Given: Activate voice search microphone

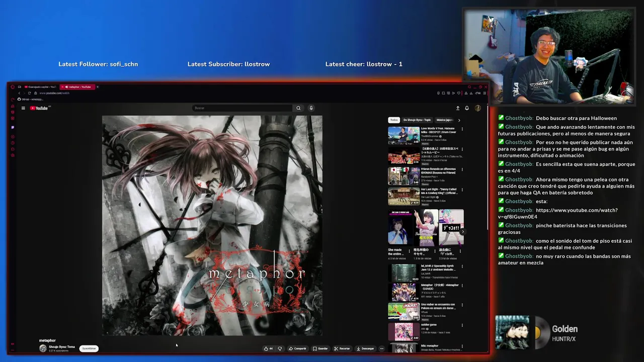Looking at the screenshot, I should (x=311, y=108).
